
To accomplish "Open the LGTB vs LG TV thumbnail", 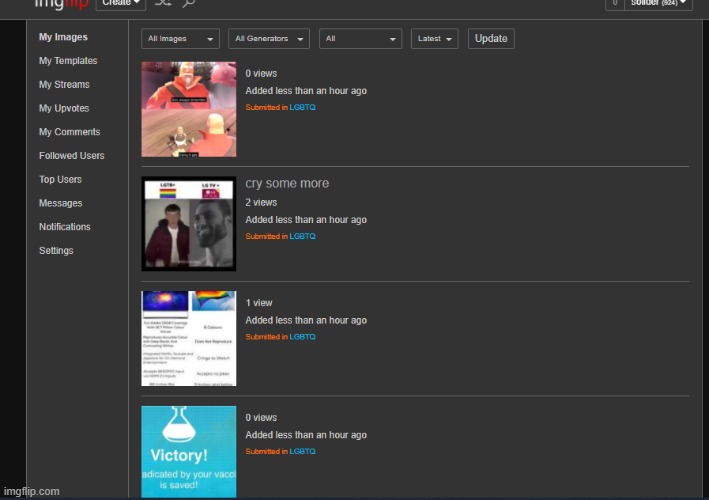I will pyautogui.click(x=189, y=224).
